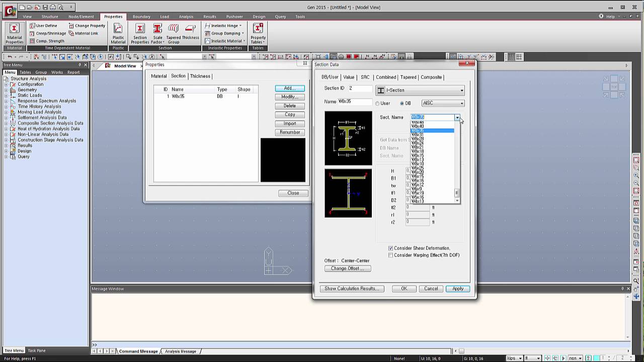The image size is (644, 362).
Task: Click the upper I-section dimension diagram
Action: tap(348, 138)
